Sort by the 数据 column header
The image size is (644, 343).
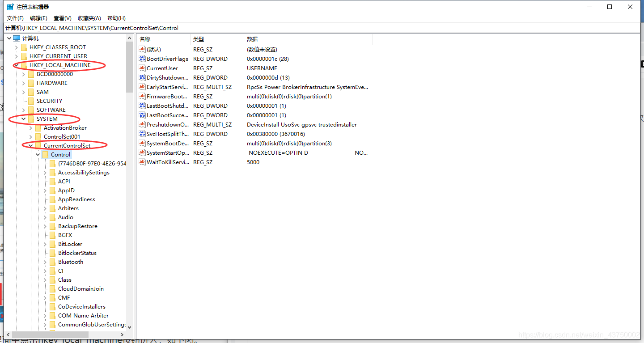pos(309,39)
